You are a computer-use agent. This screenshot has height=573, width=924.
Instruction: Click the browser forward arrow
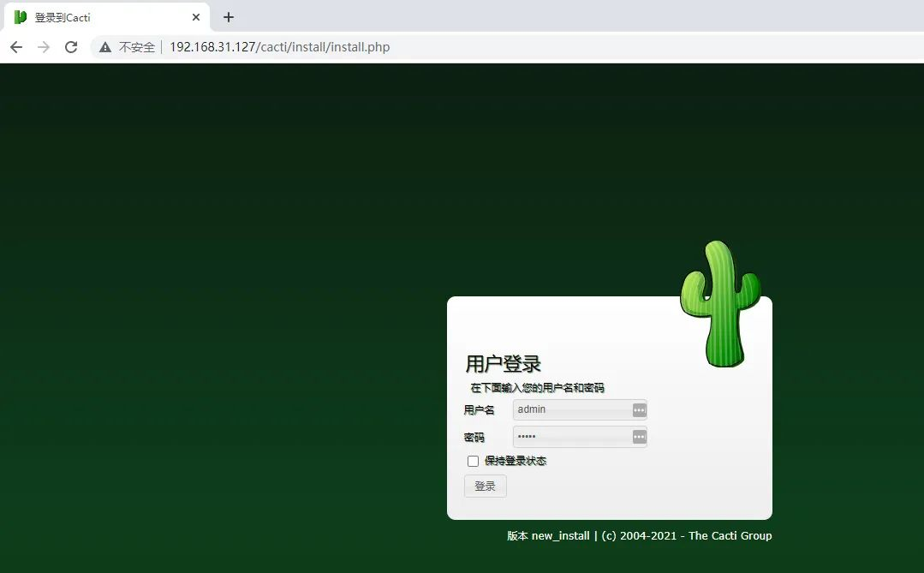pos(44,47)
